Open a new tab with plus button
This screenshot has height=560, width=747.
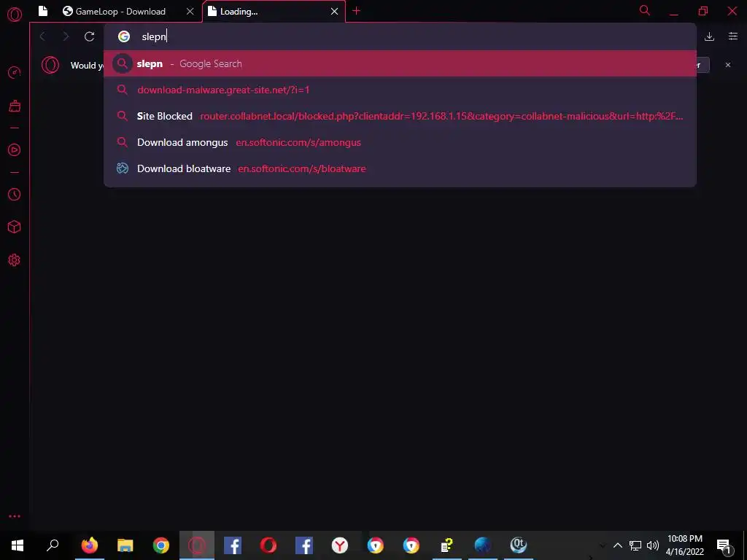point(356,11)
